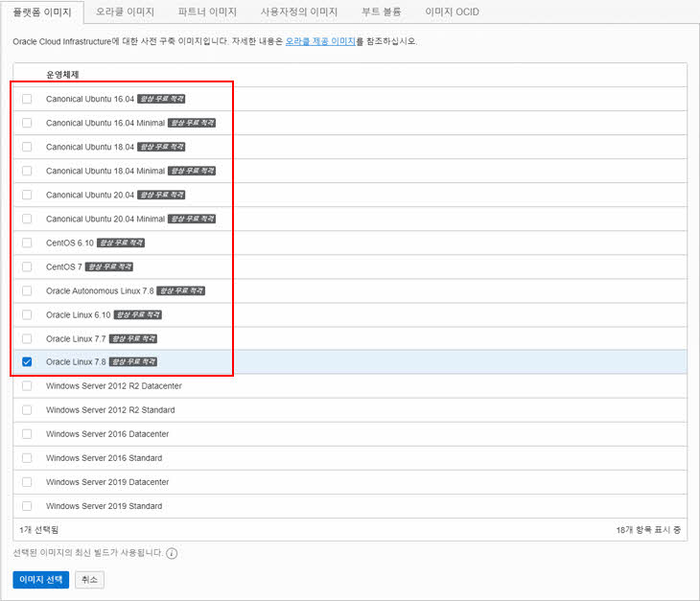This screenshot has height=601, width=700.
Task: Check Windows Server 2019 Standard checkbox
Action: click(x=27, y=506)
